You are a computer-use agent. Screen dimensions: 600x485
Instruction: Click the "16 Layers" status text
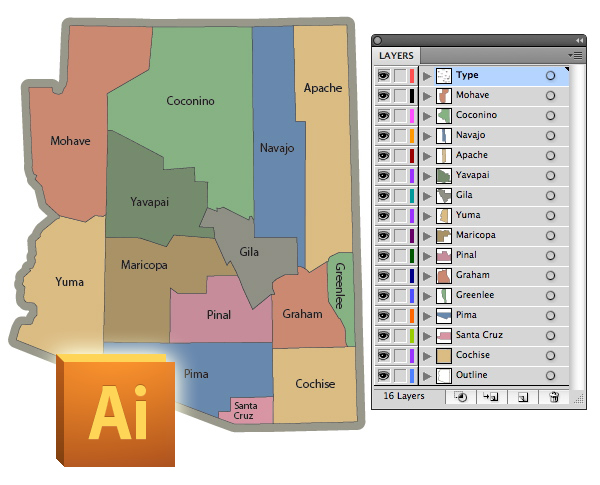coord(404,396)
